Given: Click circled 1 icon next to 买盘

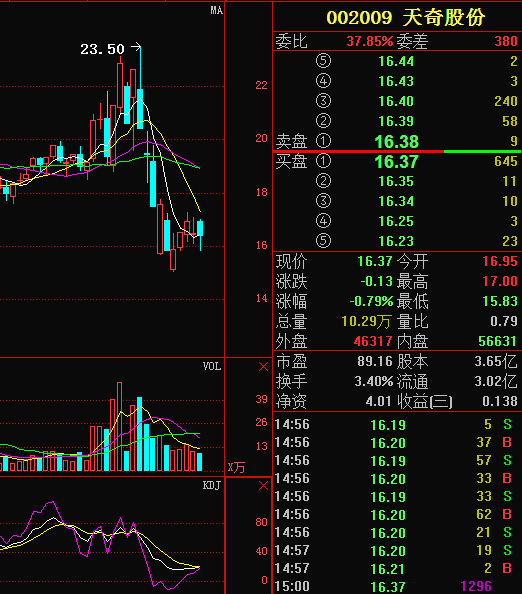Looking at the screenshot, I should pos(323,161).
